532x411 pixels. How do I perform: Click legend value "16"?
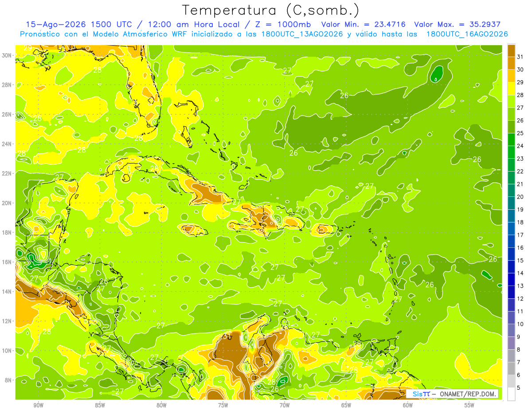point(520,248)
